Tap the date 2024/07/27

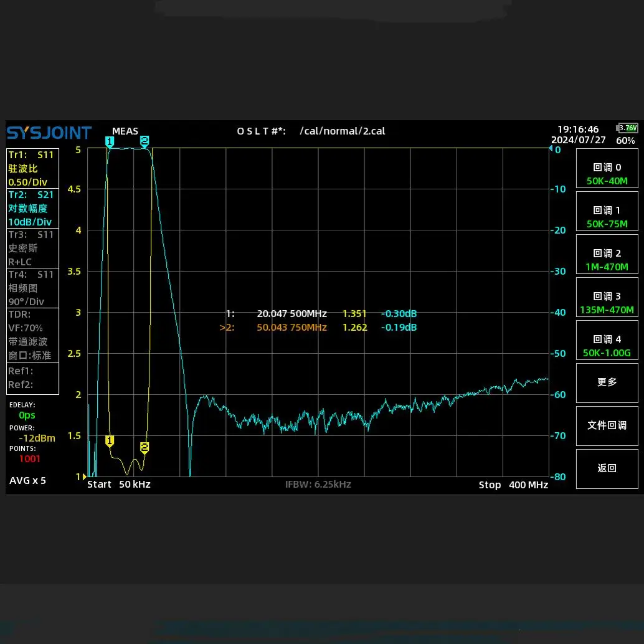(x=578, y=140)
